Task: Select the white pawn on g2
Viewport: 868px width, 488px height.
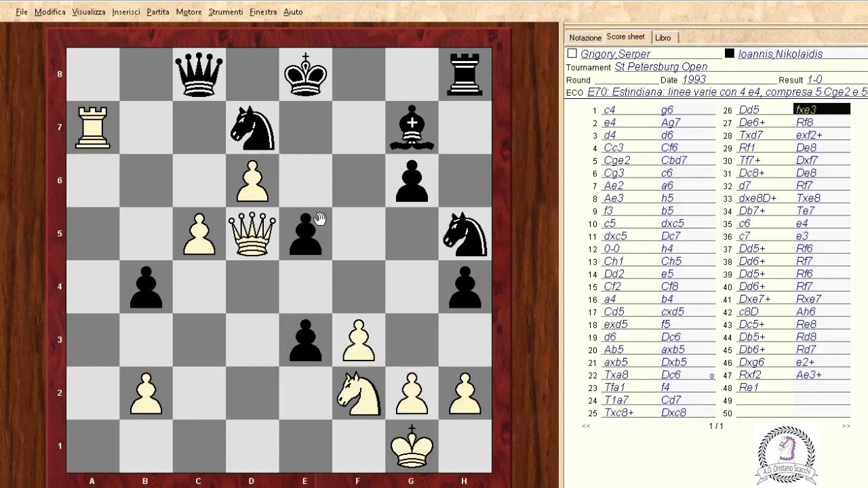Action: pos(412,393)
